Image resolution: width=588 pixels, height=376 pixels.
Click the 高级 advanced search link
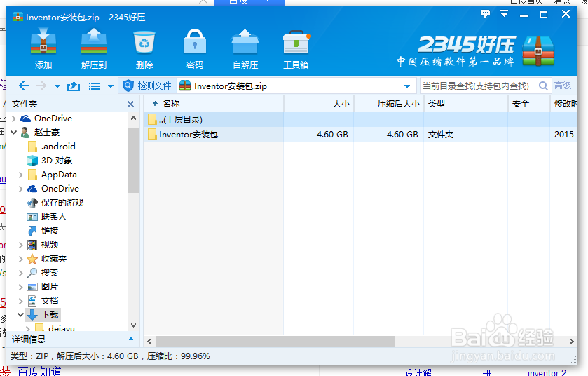(x=563, y=86)
